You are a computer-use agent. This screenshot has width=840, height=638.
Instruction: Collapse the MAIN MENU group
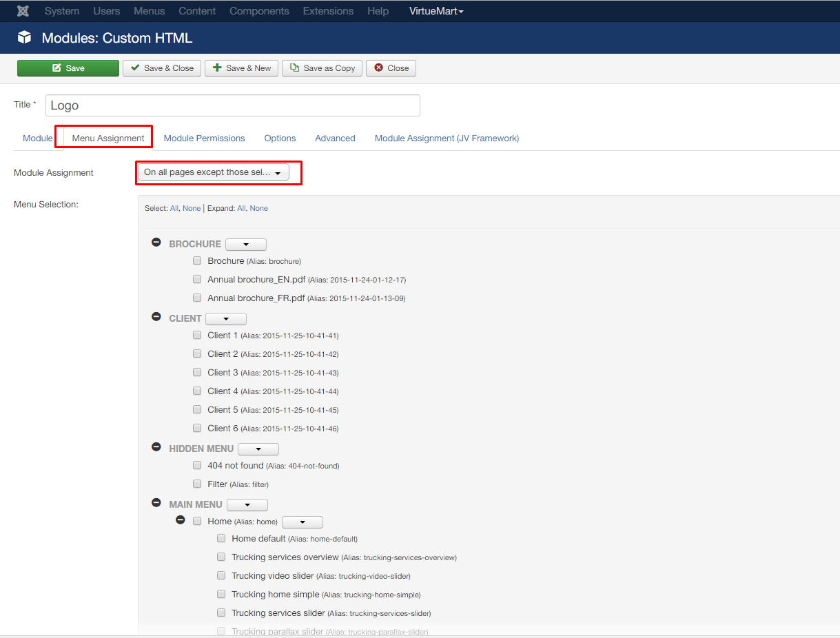pos(156,504)
